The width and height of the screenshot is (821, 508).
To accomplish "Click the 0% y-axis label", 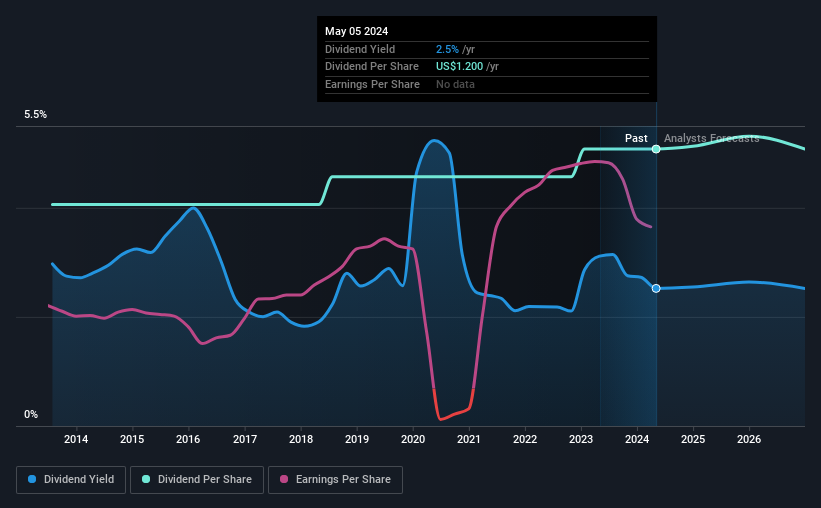I will coord(31,414).
